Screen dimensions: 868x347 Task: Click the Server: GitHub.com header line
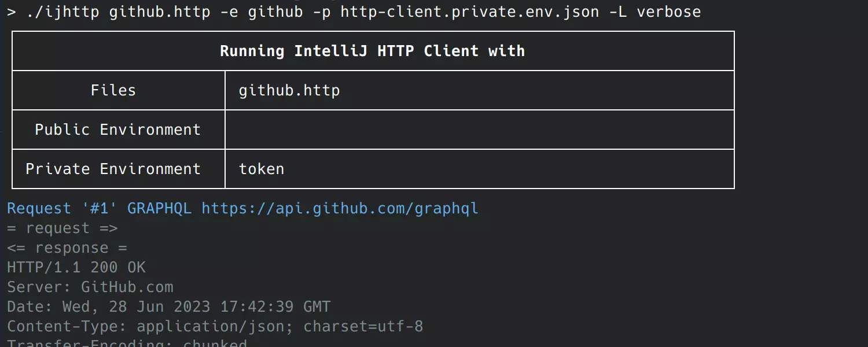pyautogui.click(x=90, y=287)
